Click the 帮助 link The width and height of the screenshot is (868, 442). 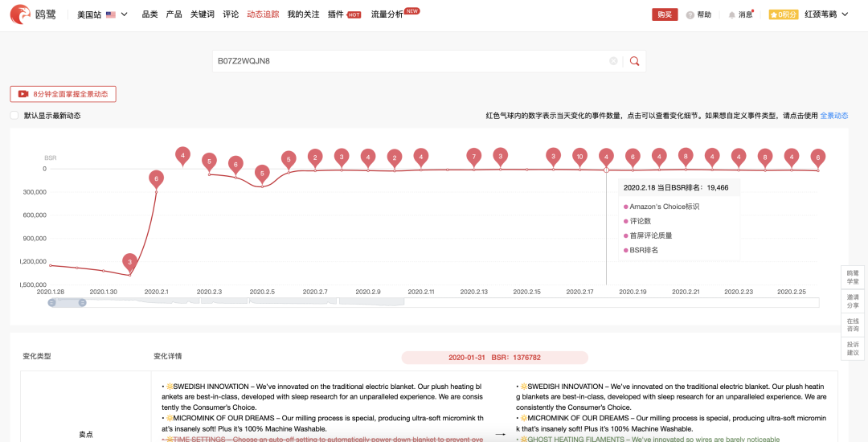(x=704, y=15)
